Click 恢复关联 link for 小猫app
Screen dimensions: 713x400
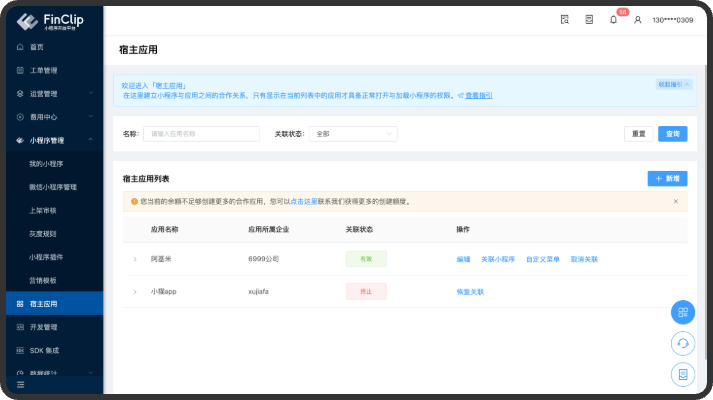470,292
